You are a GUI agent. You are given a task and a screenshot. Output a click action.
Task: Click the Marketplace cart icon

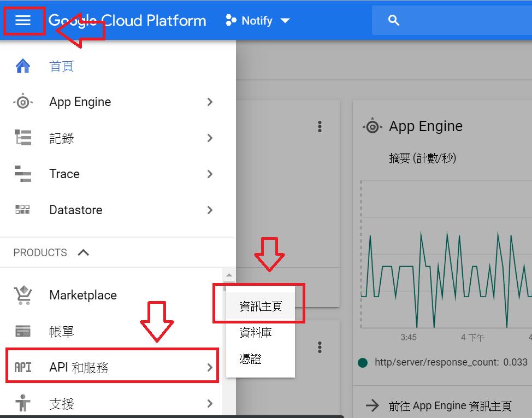[23, 295]
